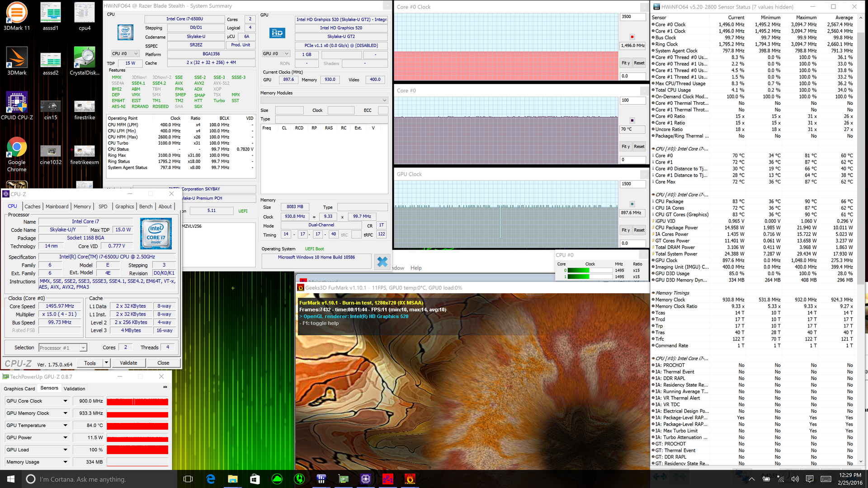Image resolution: width=868 pixels, height=488 pixels.
Task: Click the red color swatch on Core #0 Clock graph
Action: (x=632, y=37)
